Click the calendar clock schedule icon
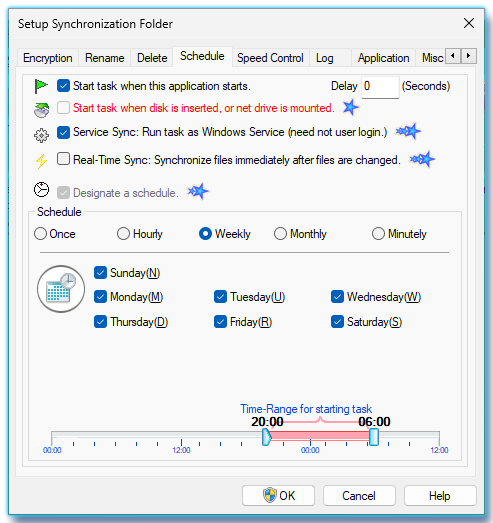Image resolution: width=493 pixels, height=523 pixels. pyautogui.click(x=61, y=289)
